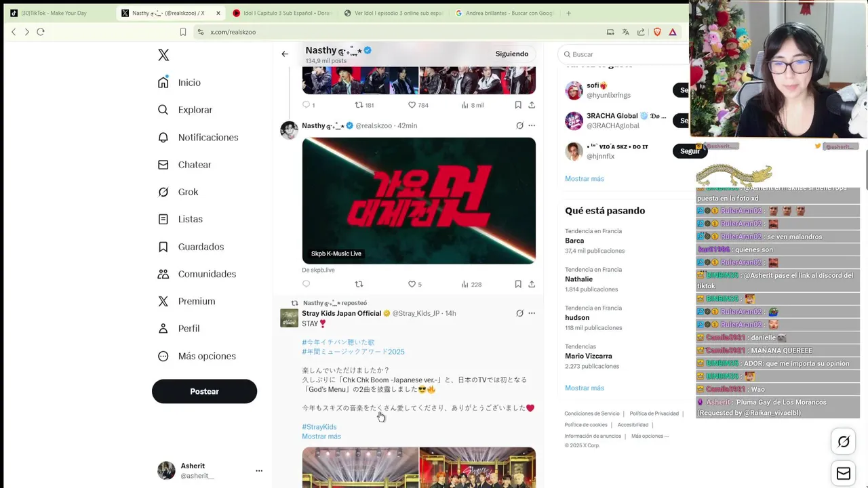Open the De skpb.live link
The width and height of the screenshot is (868, 488).
pos(318,270)
